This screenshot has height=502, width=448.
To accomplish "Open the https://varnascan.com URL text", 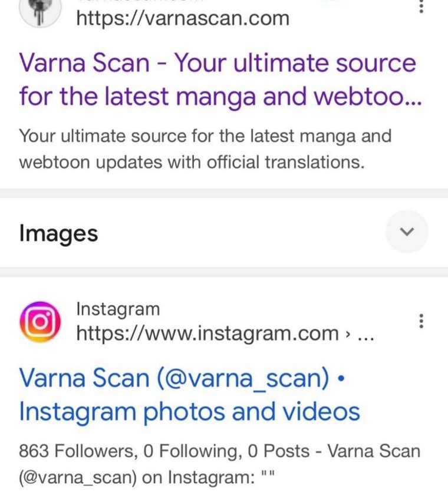I will point(183,18).
